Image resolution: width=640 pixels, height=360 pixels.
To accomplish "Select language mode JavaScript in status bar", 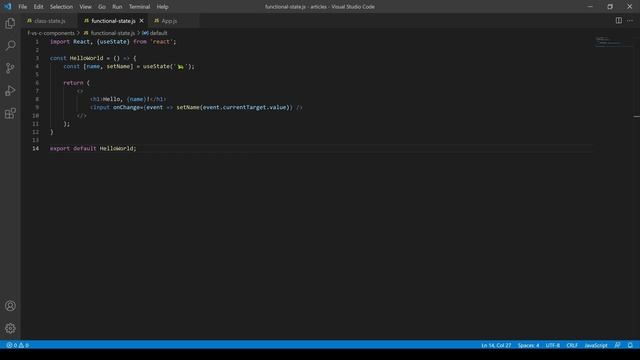I will [596, 345].
